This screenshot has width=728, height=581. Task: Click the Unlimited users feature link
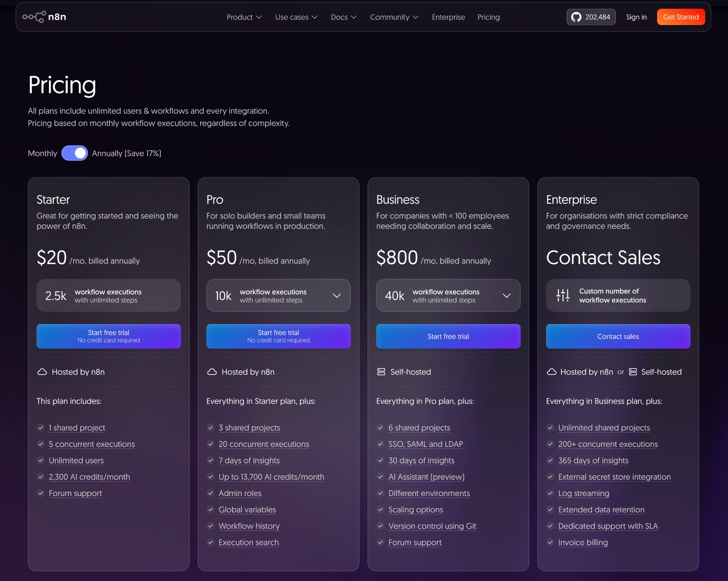[76, 460]
